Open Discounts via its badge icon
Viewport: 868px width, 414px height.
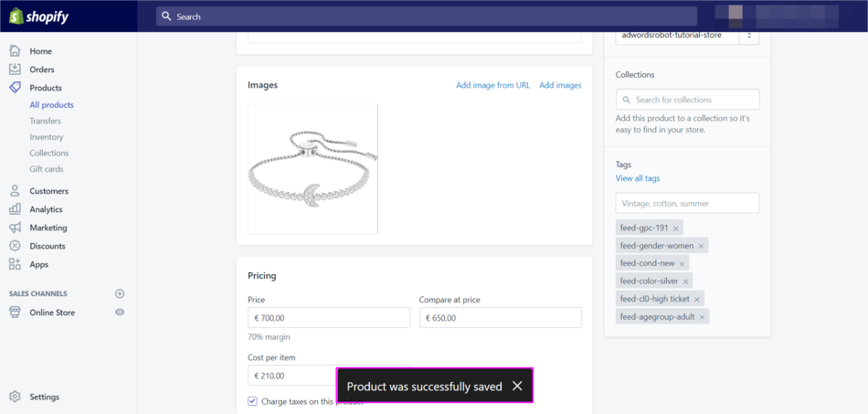click(15, 246)
